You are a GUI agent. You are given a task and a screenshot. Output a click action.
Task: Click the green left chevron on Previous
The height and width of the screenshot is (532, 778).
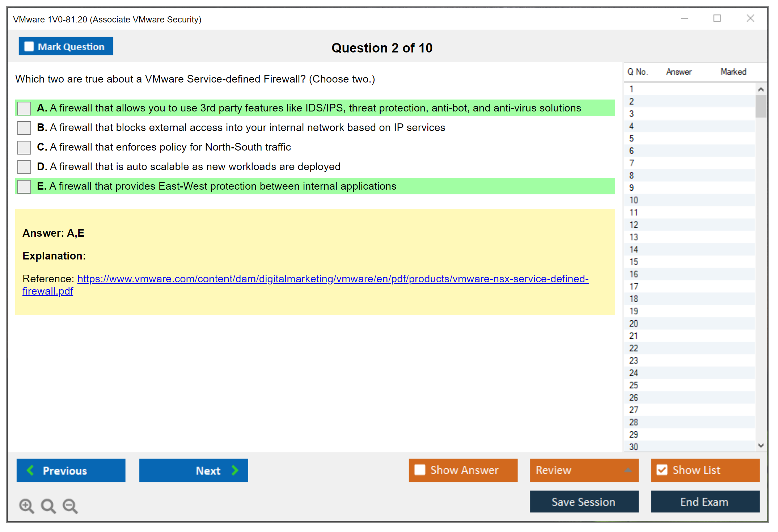31,470
